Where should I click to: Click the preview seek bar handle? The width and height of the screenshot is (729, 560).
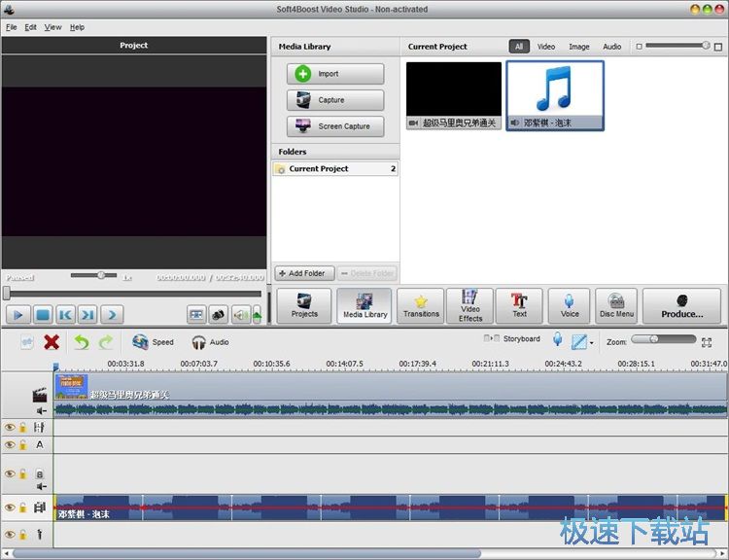click(7, 293)
